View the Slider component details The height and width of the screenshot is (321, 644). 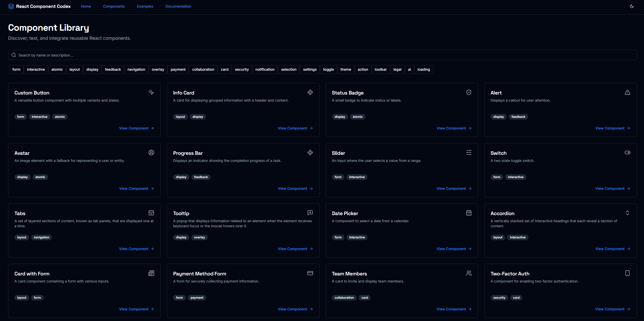[451, 188]
